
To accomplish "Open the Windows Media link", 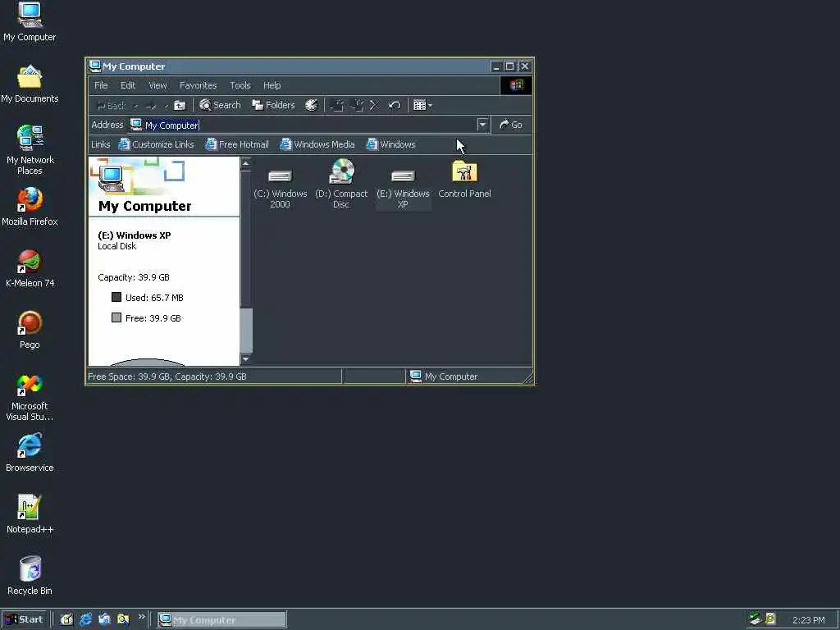I will point(317,144).
